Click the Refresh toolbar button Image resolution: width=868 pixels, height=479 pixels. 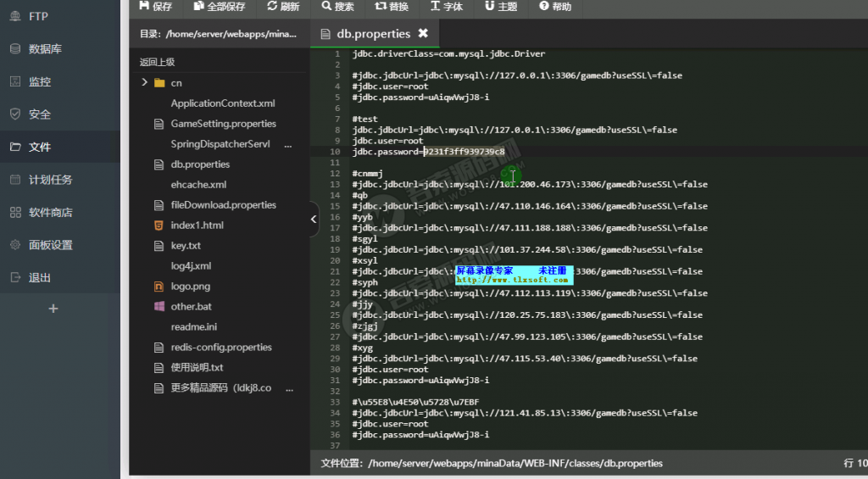point(283,7)
